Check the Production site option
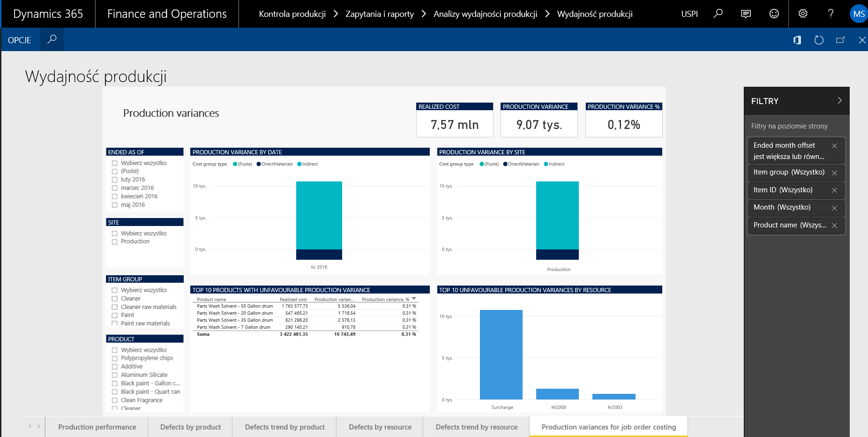The image size is (868, 437). click(114, 242)
